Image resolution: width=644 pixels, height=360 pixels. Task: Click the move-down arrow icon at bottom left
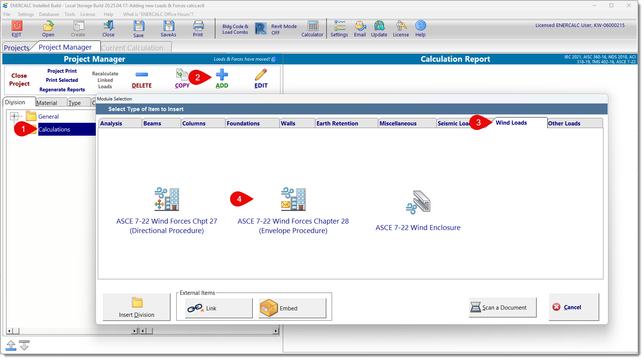point(24,346)
